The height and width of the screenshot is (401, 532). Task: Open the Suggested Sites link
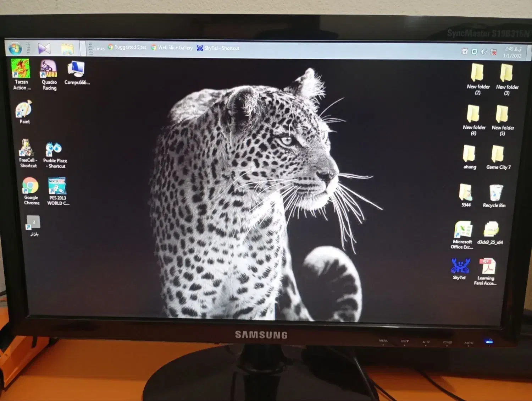tap(127, 47)
